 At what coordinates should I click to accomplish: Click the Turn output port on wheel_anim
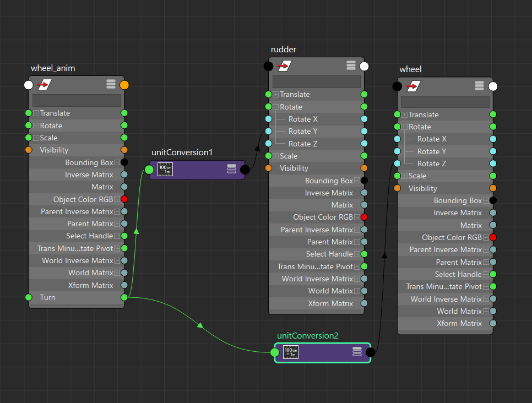pyautogui.click(x=124, y=297)
